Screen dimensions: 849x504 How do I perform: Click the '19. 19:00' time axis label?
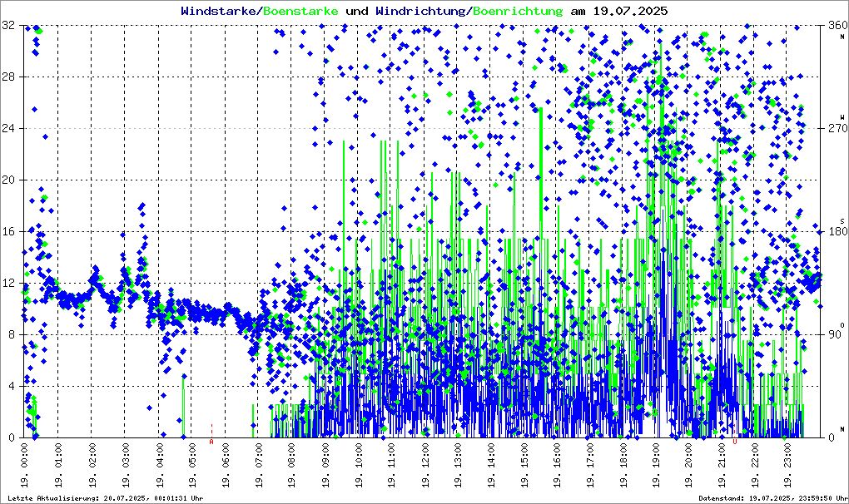[x=656, y=465]
